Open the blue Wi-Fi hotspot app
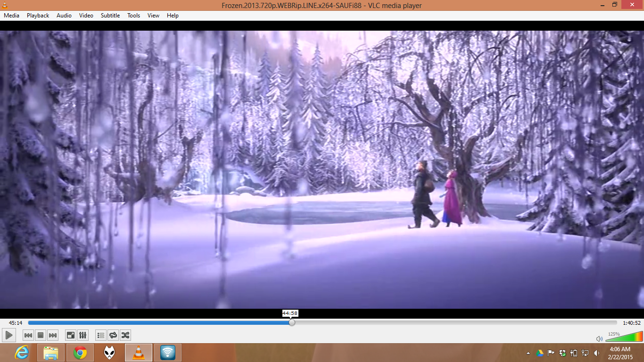This screenshot has width=644, height=362. pos(168,353)
